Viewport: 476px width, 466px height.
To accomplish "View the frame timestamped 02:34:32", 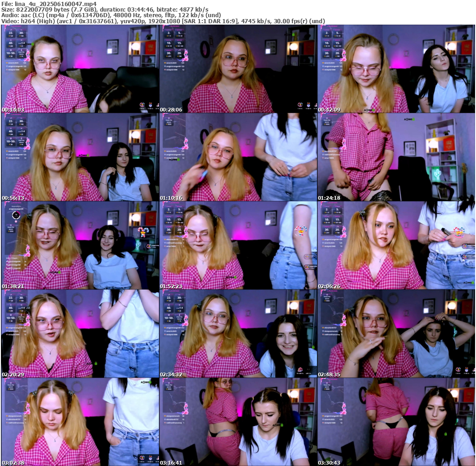I will 238,334.
